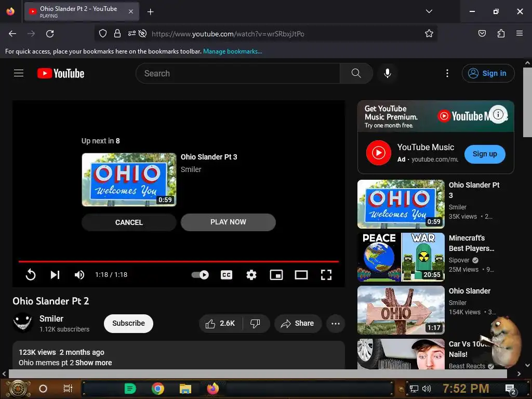Open YouTube three-dot settings menu
Viewport: 532px width, 399px height.
point(447,73)
